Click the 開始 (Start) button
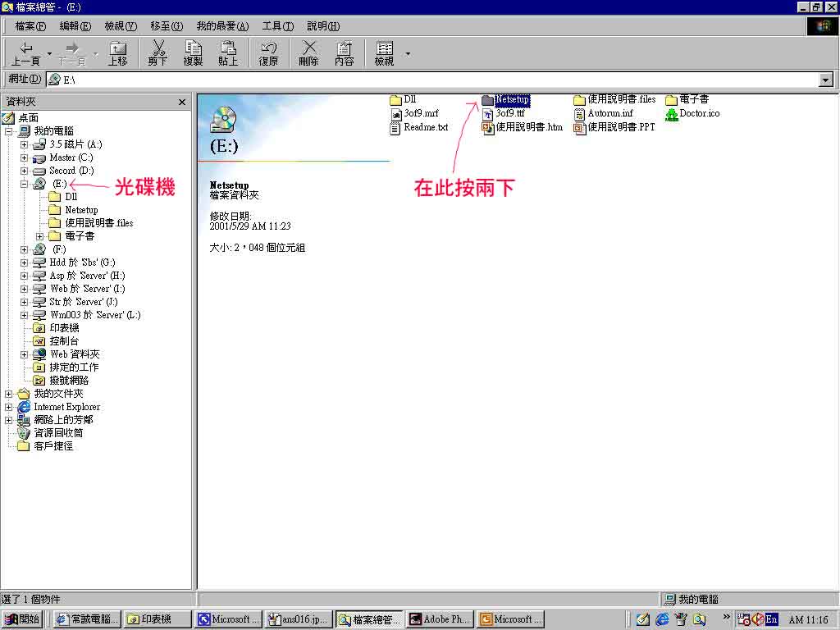840x630 pixels. (x=23, y=619)
